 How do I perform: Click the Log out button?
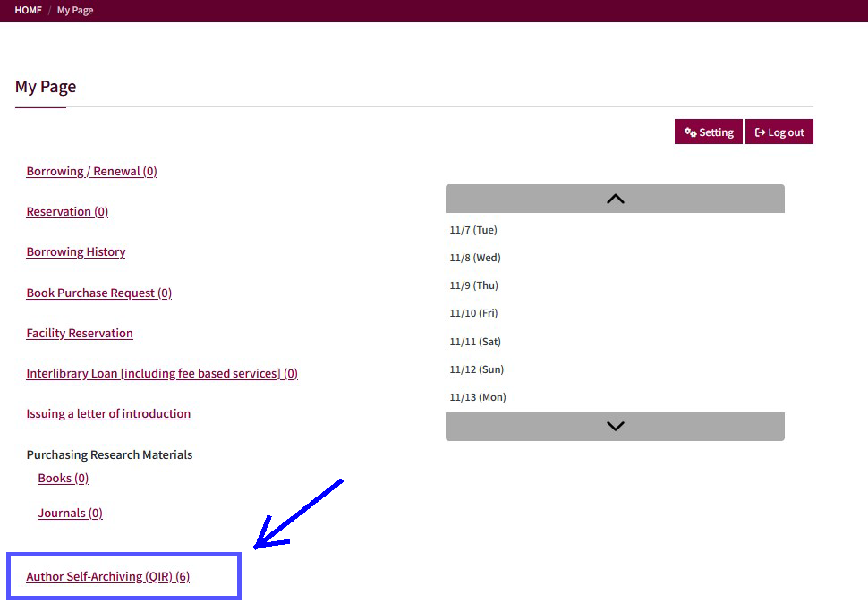(x=779, y=132)
